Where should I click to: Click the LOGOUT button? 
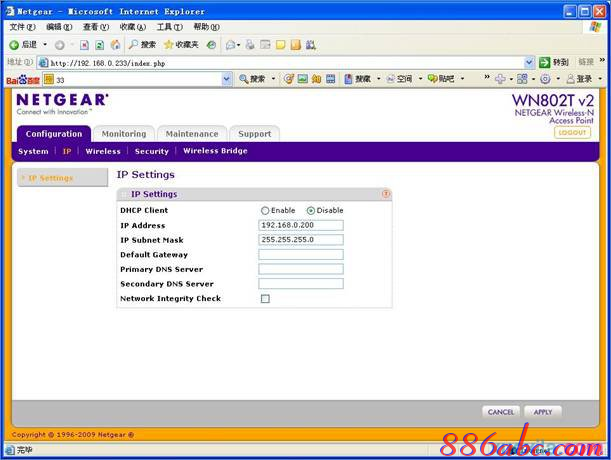coord(573,133)
